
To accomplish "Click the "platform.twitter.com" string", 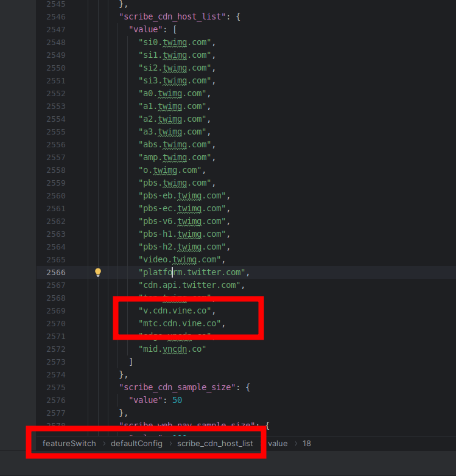I will pos(192,272).
